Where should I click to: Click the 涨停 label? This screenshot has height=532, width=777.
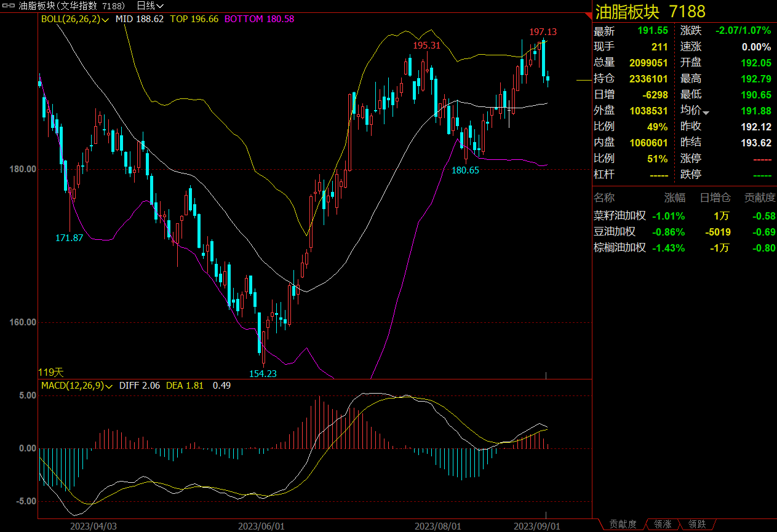[x=691, y=159]
